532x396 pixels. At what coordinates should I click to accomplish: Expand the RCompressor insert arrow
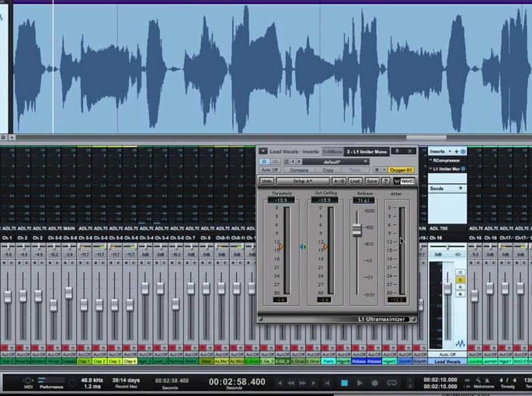(x=430, y=160)
